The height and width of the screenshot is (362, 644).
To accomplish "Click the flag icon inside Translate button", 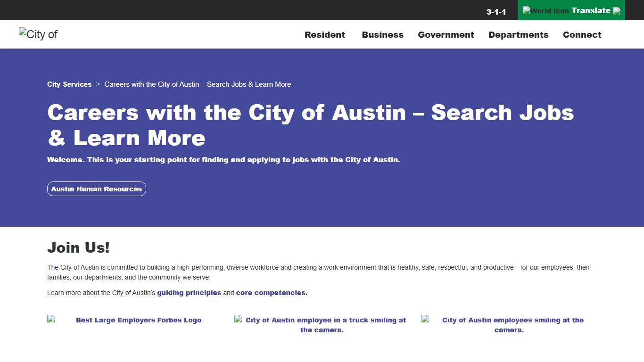I will click(x=615, y=10).
